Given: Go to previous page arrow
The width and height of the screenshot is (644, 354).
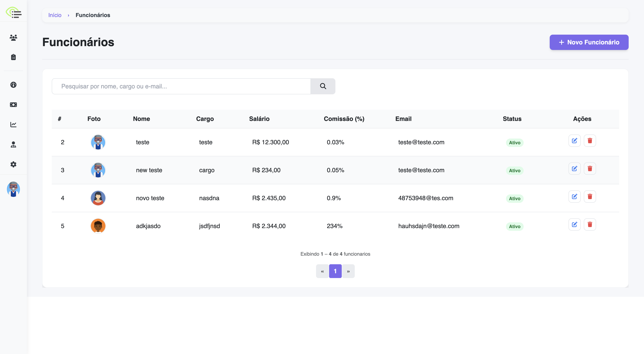Looking at the screenshot, I should pyautogui.click(x=322, y=271).
